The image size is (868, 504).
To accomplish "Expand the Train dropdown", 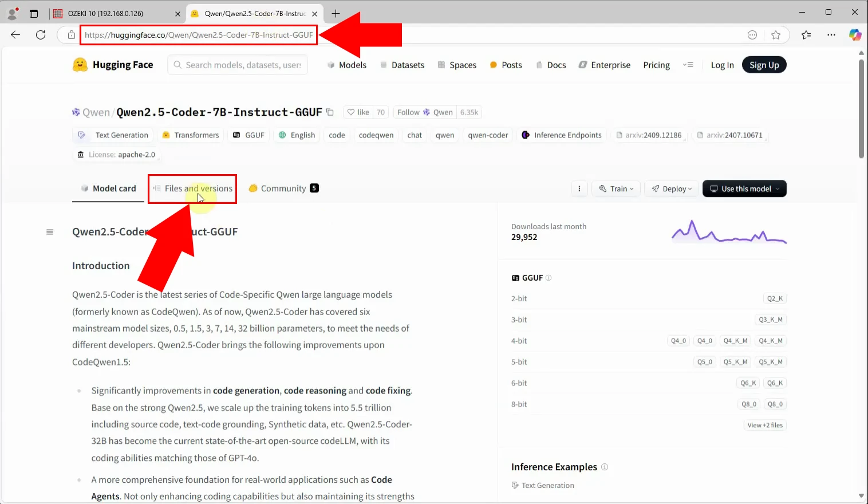I will tap(616, 188).
